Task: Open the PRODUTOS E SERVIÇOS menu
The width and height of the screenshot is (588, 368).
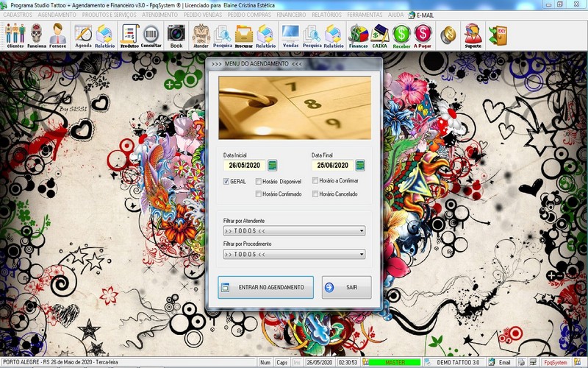Action: point(109,15)
